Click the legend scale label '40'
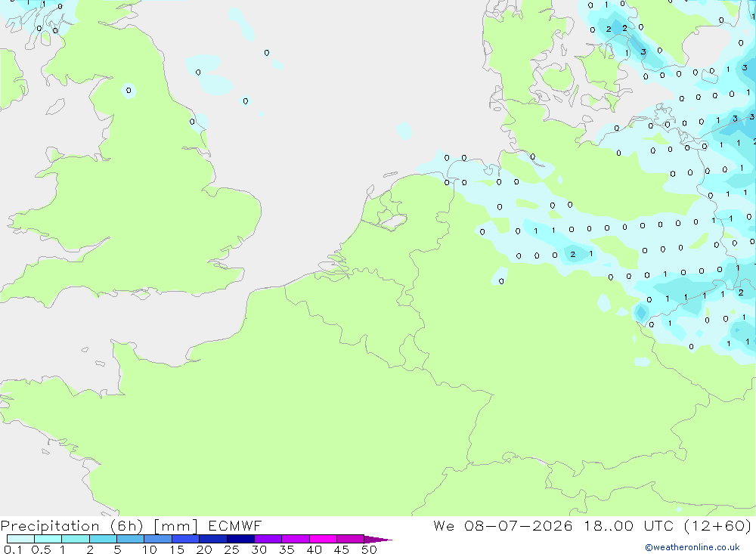756x554 pixels. tap(314, 549)
